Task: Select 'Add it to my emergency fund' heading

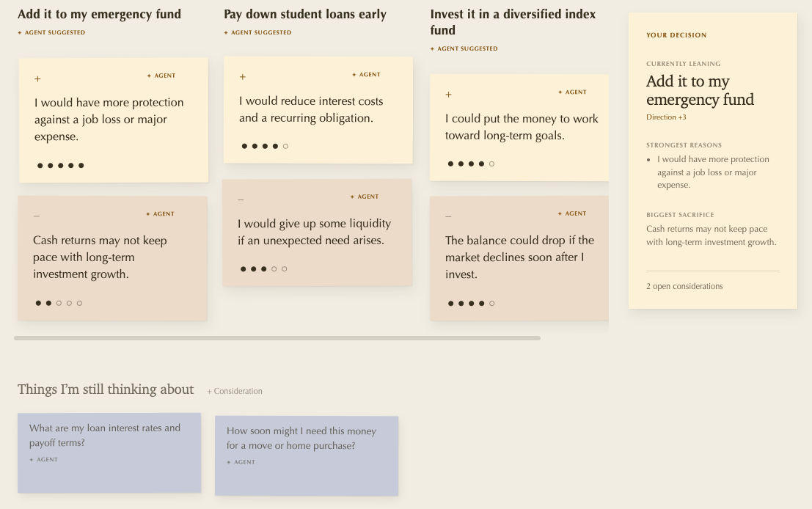Action: coord(100,14)
